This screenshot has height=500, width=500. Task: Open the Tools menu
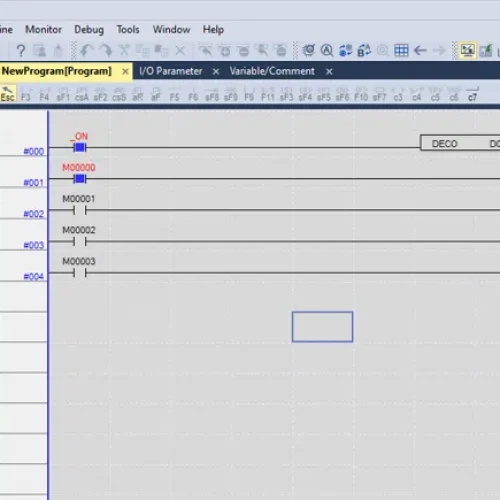128,29
